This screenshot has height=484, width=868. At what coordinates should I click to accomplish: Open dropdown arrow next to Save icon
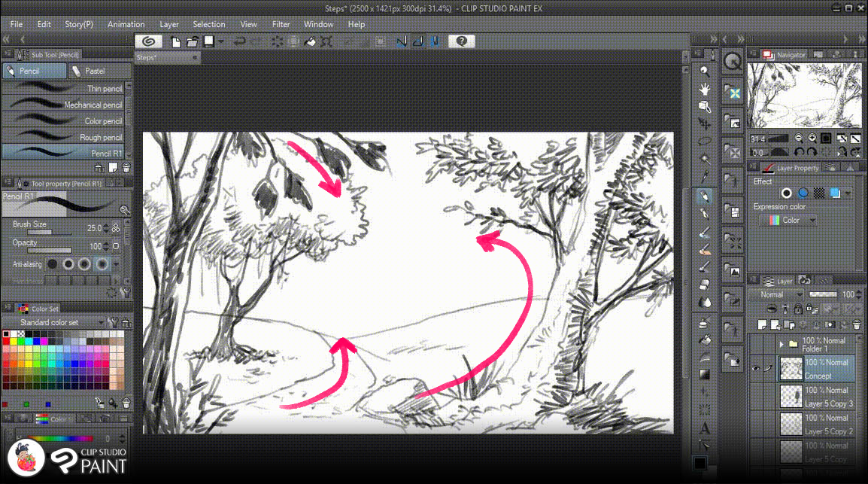[221, 41]
